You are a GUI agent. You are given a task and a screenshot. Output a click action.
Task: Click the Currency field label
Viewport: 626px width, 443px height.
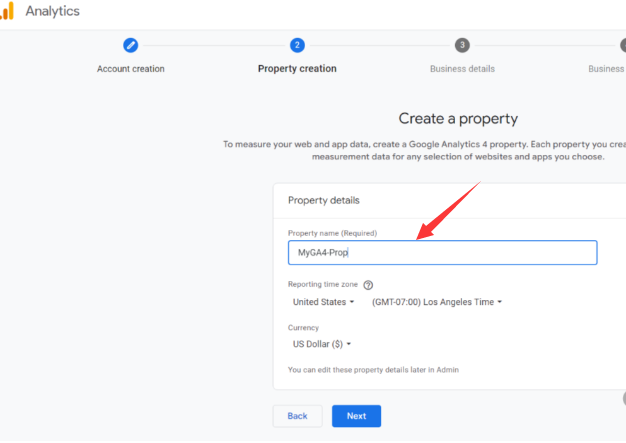click(304, 328)
